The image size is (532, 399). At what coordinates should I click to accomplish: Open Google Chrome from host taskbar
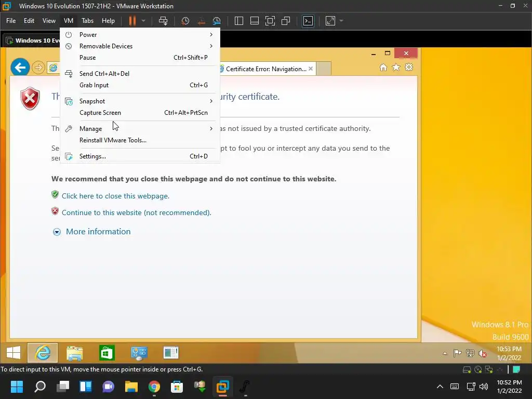point(154,387)
